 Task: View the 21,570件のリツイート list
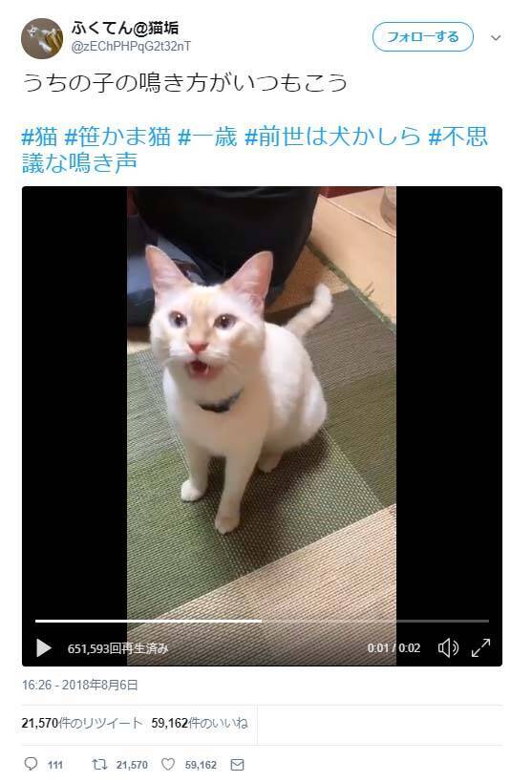tap(82, 723)
